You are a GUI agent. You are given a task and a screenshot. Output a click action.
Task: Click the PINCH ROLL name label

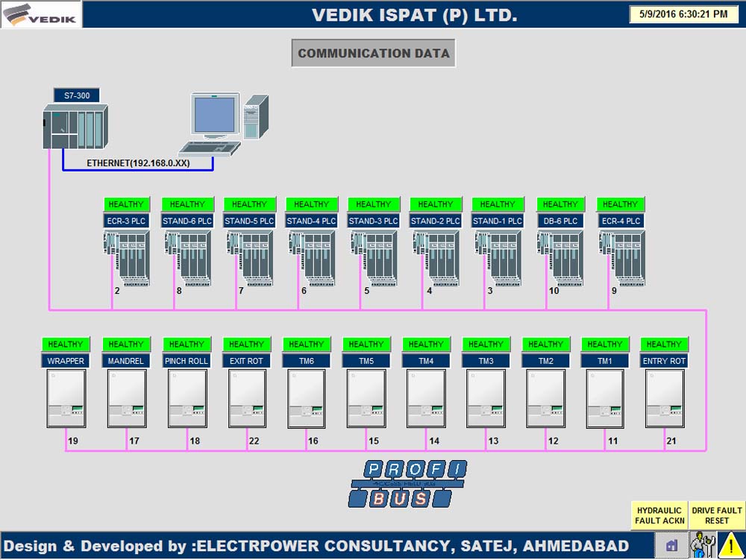[186, 362]
